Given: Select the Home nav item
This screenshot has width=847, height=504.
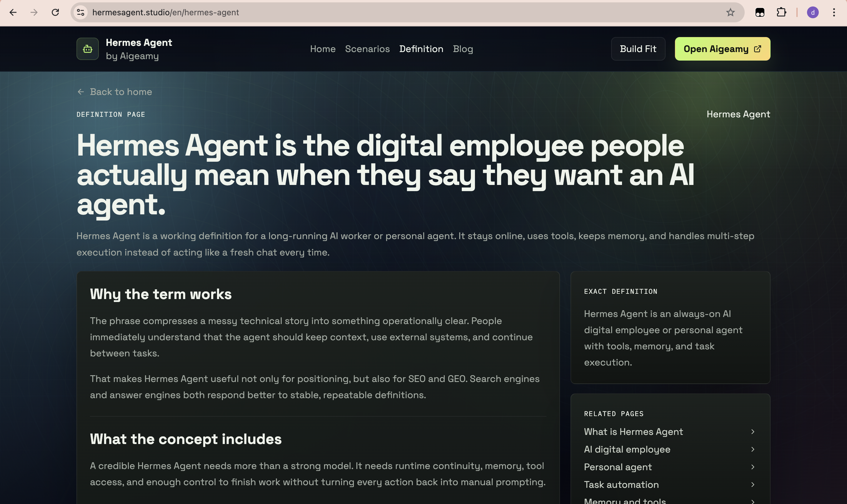Looking at the screenshot, I should [323, 49].
